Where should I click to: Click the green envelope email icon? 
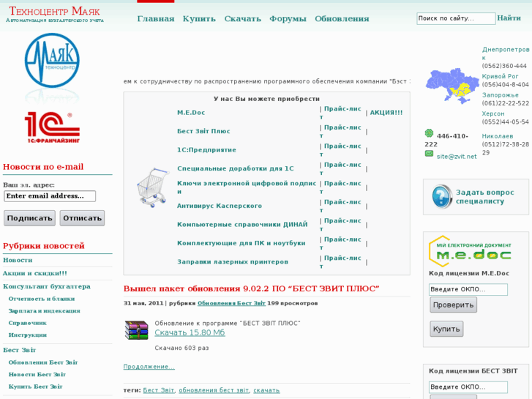coord(430,154)
